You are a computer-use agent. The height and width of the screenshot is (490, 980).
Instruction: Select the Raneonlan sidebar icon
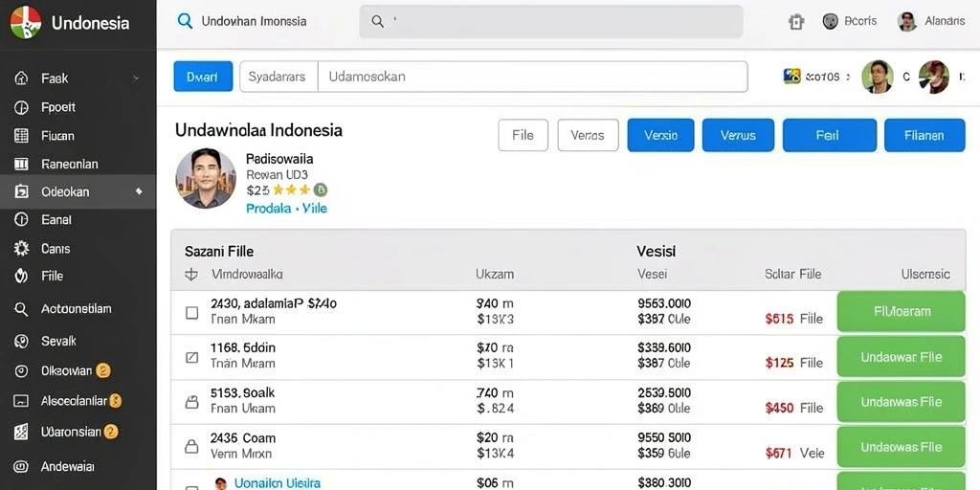pos(21,165)
